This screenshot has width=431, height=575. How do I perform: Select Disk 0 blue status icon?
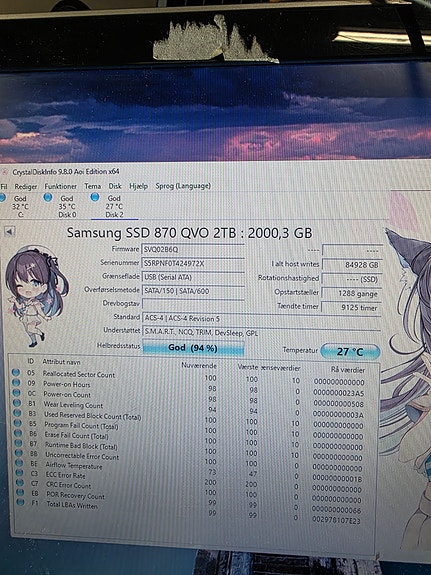[48, 198]
